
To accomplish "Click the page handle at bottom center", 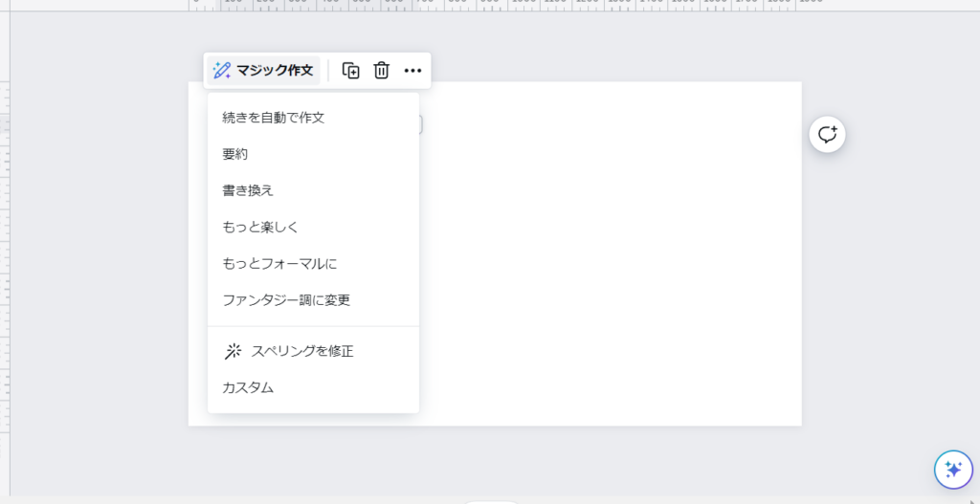I will [x=490, y=500].
